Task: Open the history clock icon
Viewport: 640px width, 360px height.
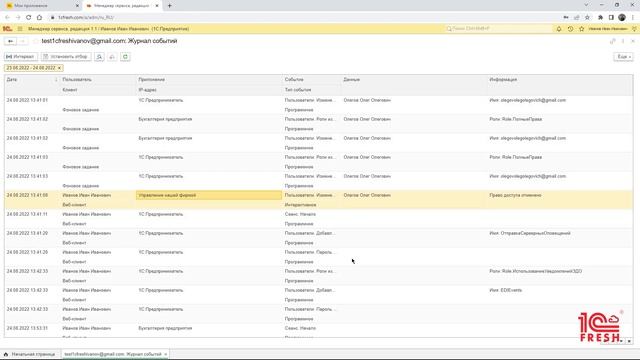Action: (x=570, y=29)
